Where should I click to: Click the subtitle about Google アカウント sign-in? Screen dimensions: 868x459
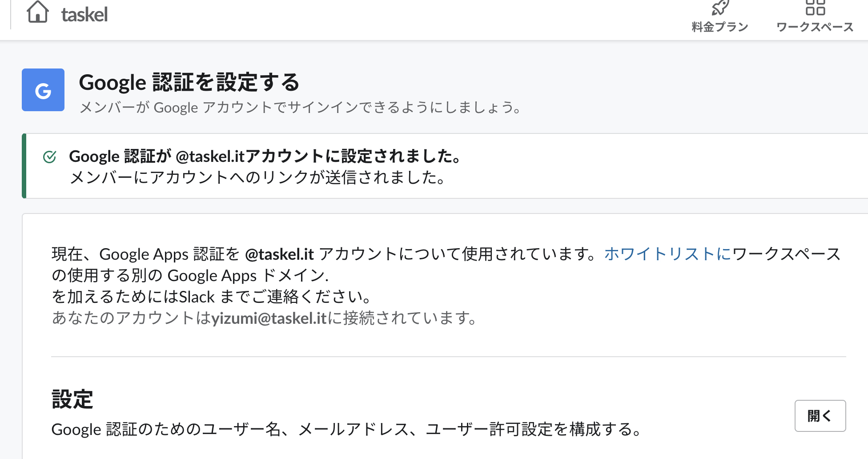pyautogui.click(x=301, y=108)
